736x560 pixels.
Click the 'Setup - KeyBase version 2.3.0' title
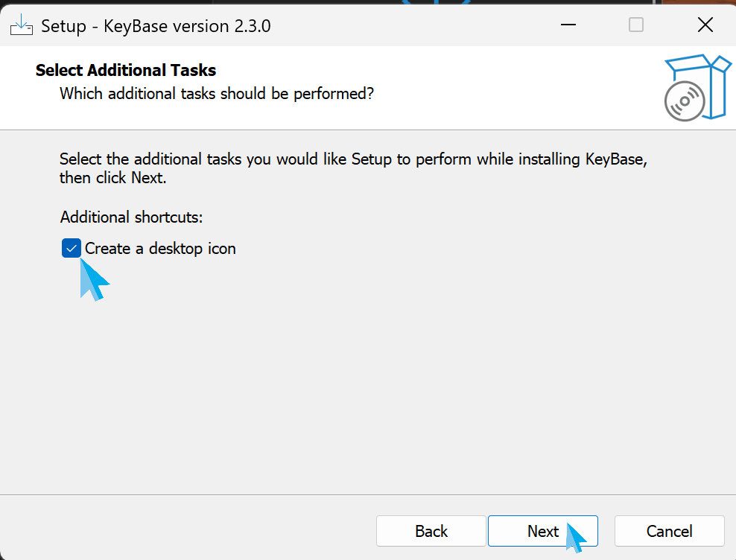[x=156, y=26]
